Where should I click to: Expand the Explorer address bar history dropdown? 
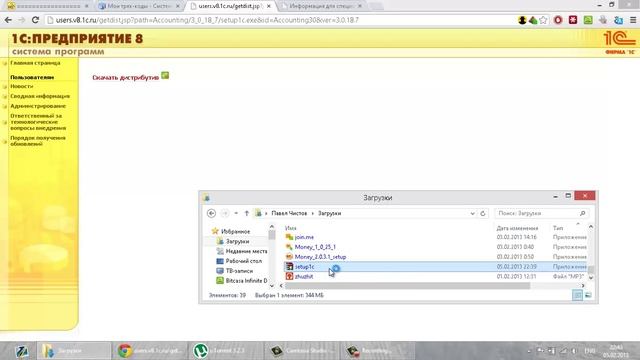pyautogui.click(x=472, y=213)
